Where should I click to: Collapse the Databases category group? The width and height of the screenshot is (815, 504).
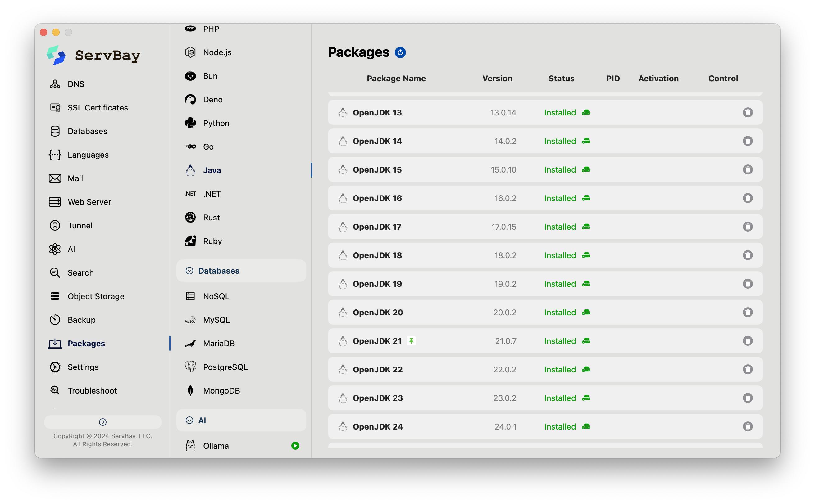pyautogui.click(x=241, y=271)
